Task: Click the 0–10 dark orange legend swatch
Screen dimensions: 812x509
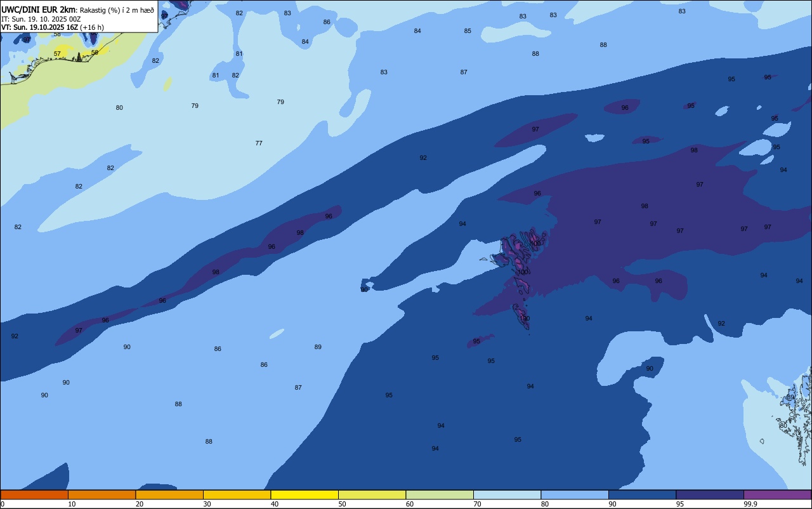Action: click(x=34, y=494)
